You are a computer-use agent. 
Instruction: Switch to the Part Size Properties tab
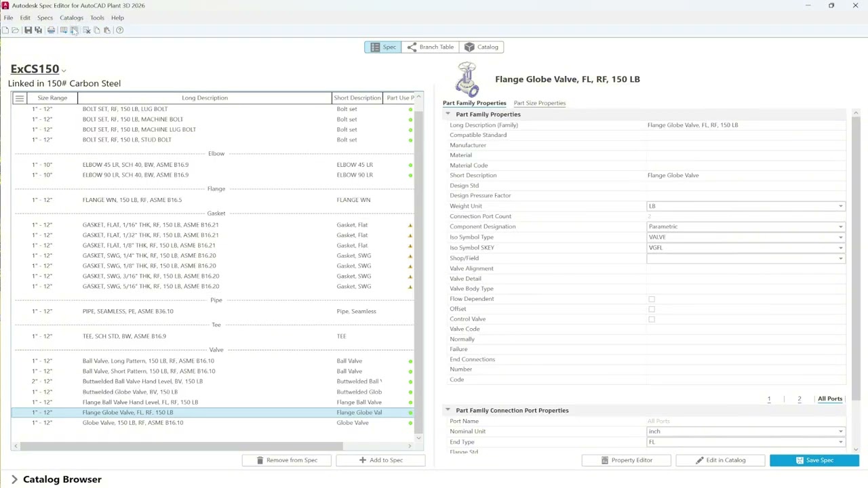pos(540,103)
